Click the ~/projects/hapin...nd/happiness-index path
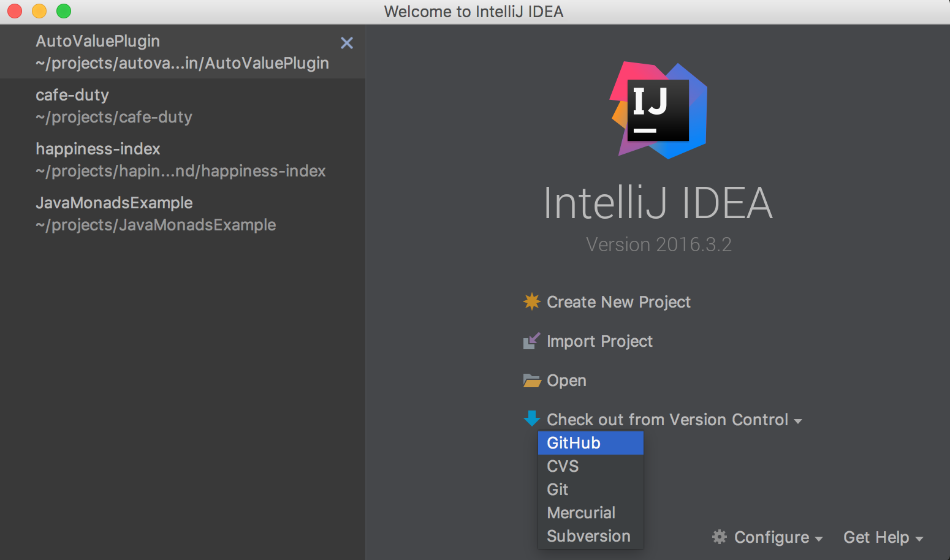 click(181, 171)
